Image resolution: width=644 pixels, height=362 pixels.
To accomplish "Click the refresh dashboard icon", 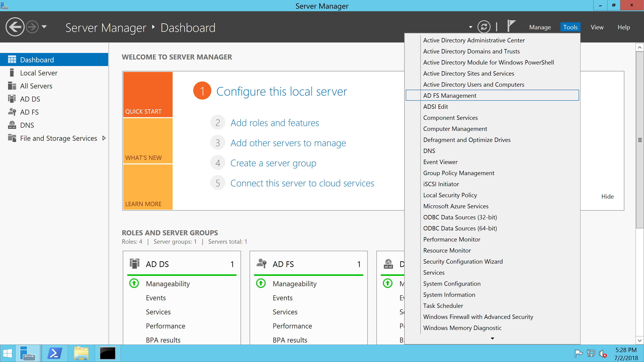I will point(484,27).
